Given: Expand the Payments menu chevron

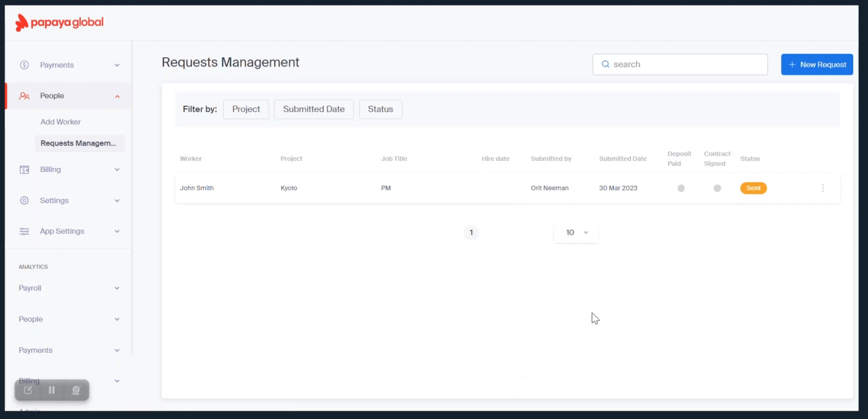Looking at the screenshot, I should point(117,65).
